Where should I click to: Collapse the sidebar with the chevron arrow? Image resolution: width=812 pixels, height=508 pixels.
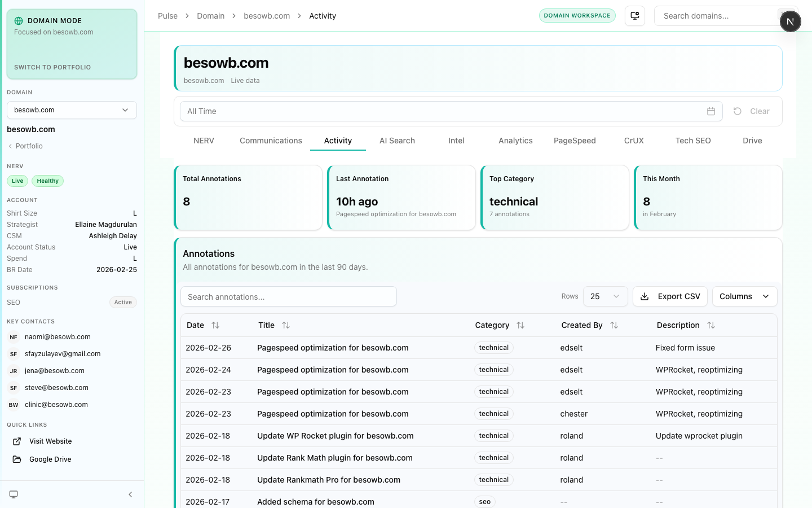130,494
